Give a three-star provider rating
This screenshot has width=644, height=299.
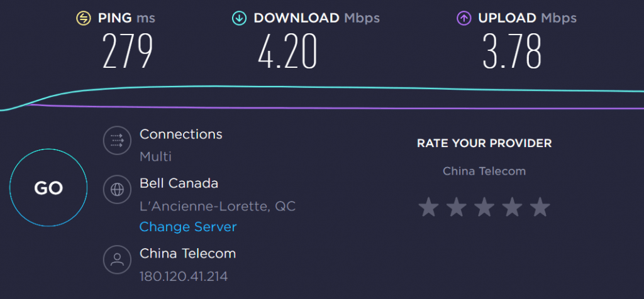tap(484, 207)
